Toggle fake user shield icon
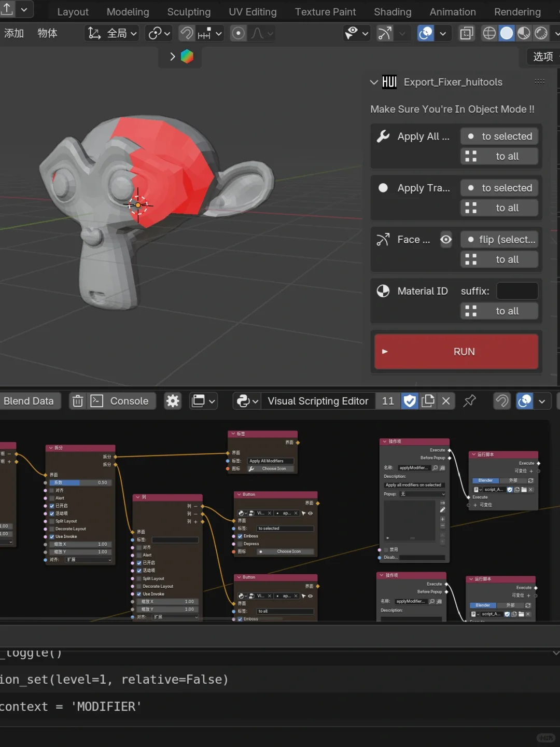560x747 pixels. click(410, 401)
